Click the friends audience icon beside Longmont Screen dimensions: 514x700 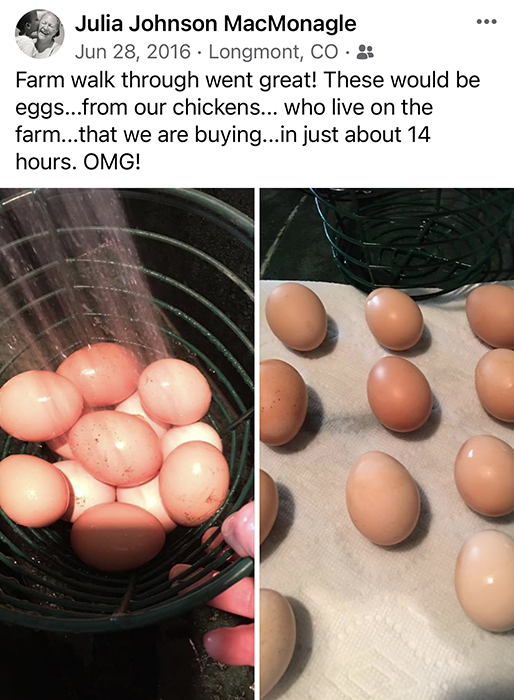(x=365, y=52)
